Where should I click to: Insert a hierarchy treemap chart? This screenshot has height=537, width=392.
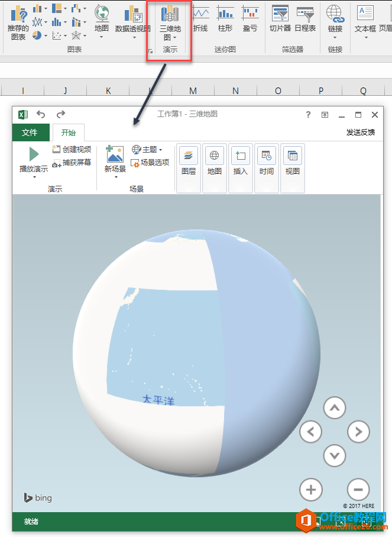pyautogui.click(x=59, y=8)
